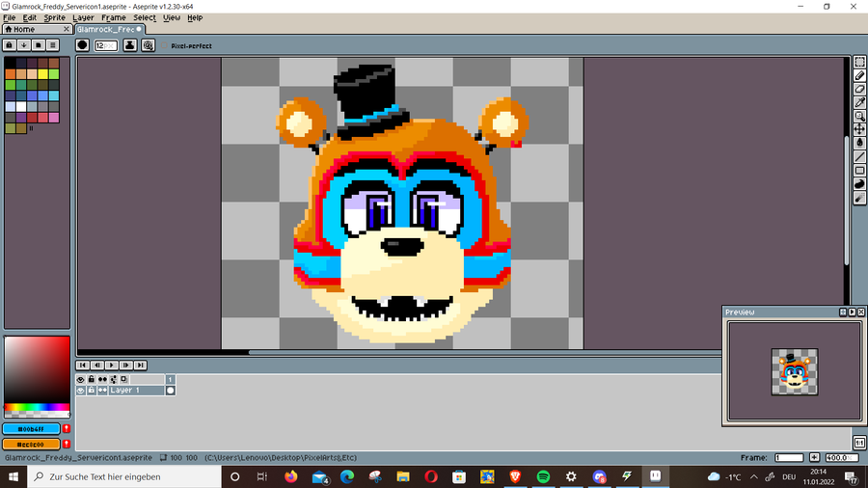Select the Eraser tool
Screen dimensions: 868x488
pyautogui.click(x=859, y=89)
